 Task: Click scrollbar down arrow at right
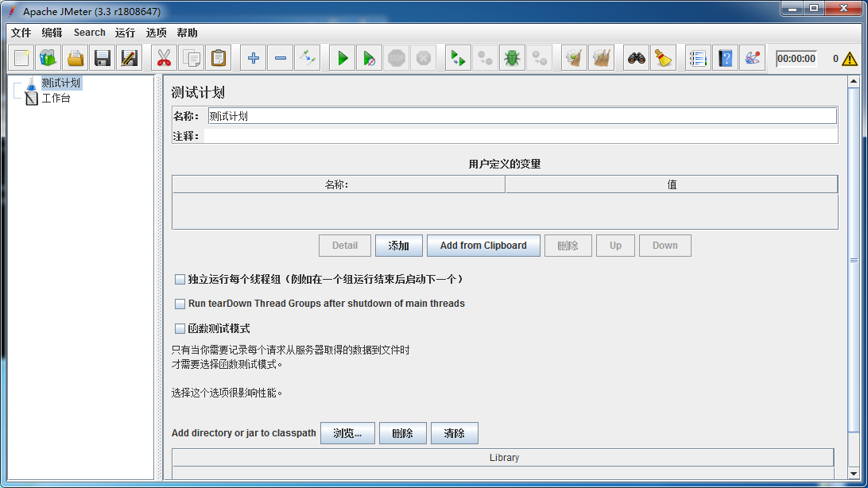(854, 474)
